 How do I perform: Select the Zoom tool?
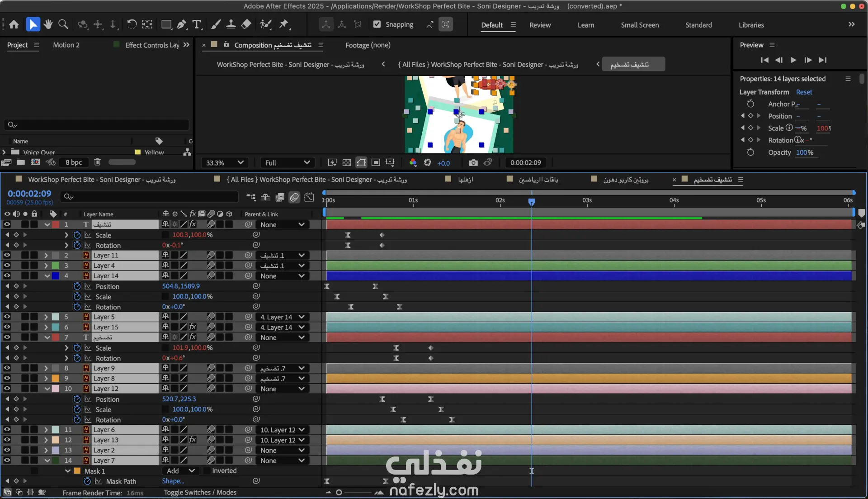(x=63, y=24)
